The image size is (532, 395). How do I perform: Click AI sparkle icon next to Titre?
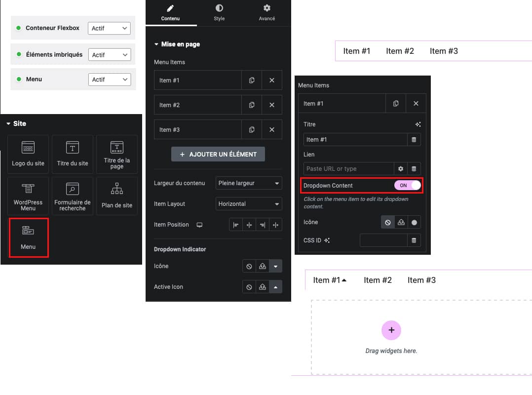(x=418, y=124)
